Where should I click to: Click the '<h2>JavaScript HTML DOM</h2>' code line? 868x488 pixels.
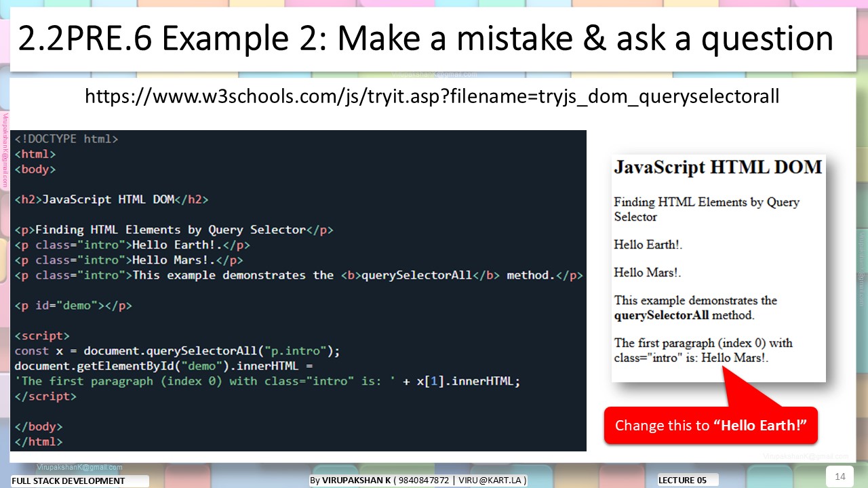tap(111, 200)
